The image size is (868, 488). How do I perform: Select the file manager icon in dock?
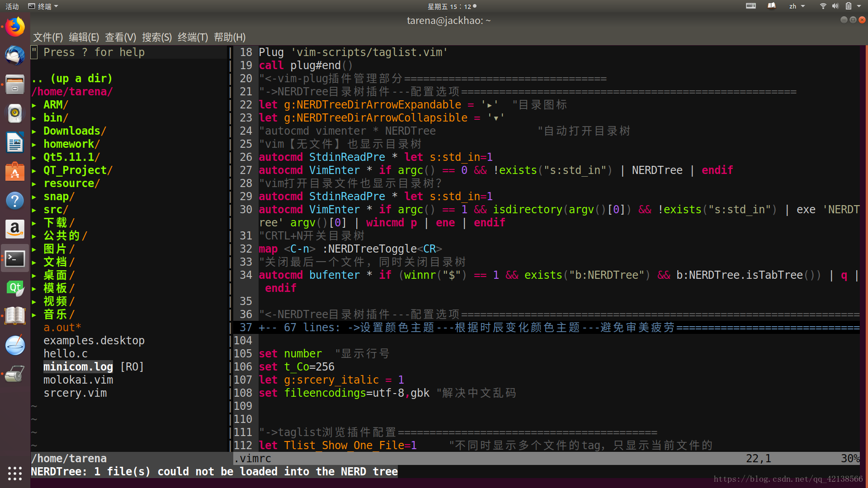(x=15, y=83)
